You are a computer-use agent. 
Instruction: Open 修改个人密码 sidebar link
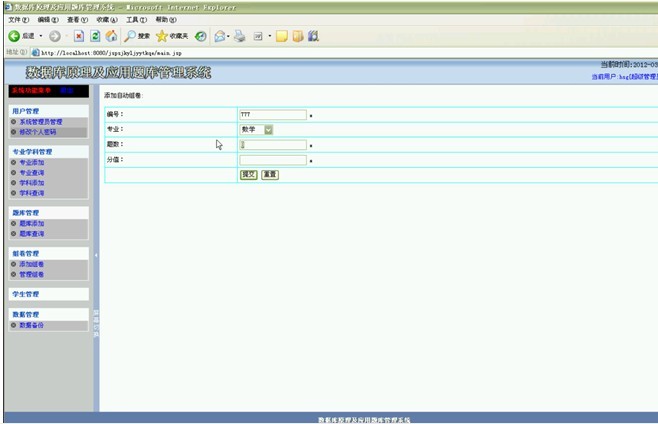38,131
